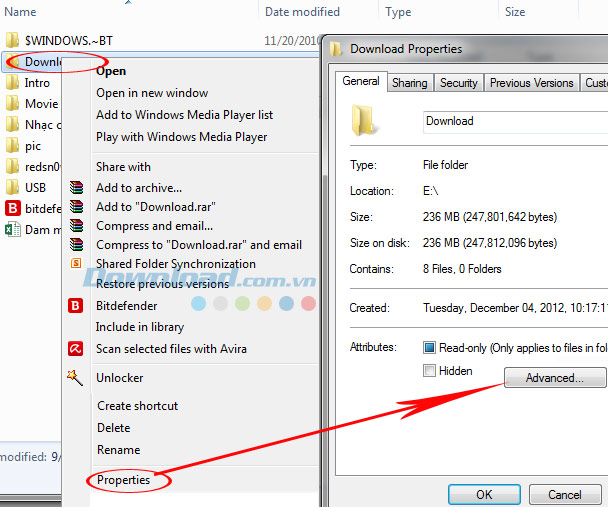Select Add to "Download.rar" entry
The height and width of the screenshot is (507, 608).
click(155, 207)
